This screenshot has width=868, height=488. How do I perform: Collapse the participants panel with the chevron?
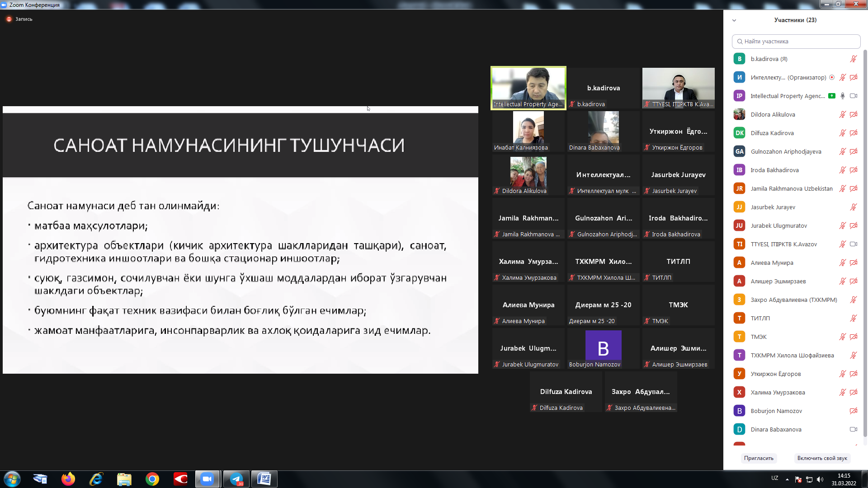pos(734,20)
